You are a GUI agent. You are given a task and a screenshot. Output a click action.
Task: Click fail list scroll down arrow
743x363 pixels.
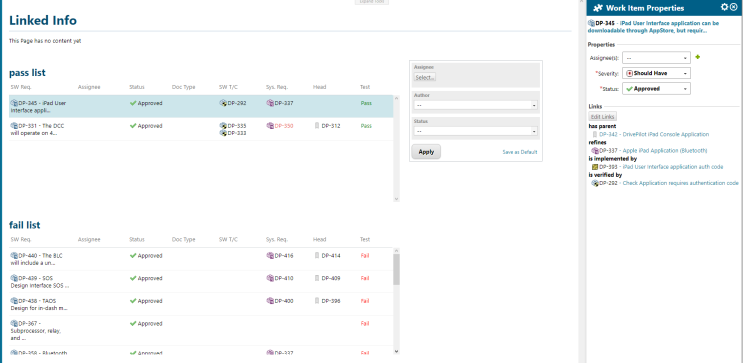pyautogui.click(x=397, y=352)
